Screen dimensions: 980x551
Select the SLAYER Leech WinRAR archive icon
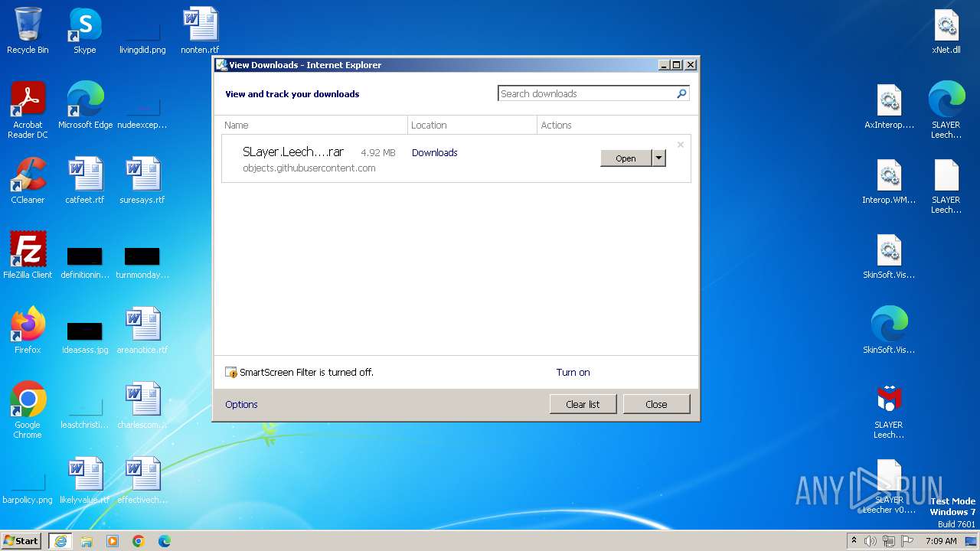(889, 410)
